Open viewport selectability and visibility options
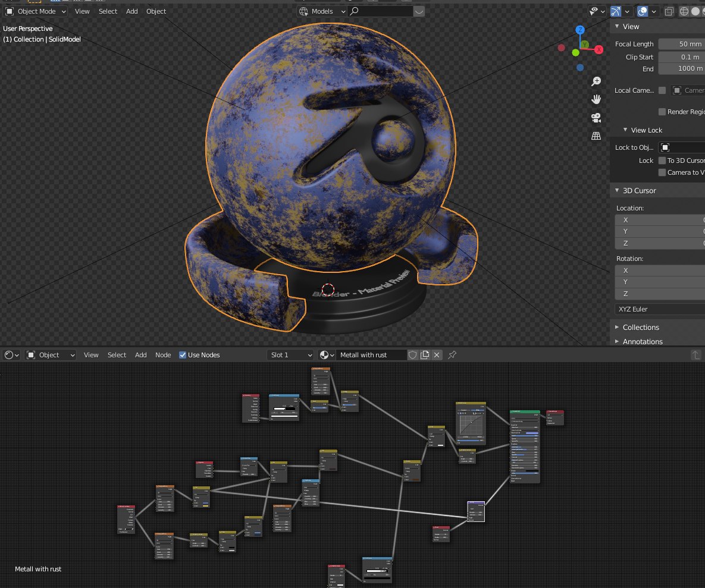 (597, 11)
